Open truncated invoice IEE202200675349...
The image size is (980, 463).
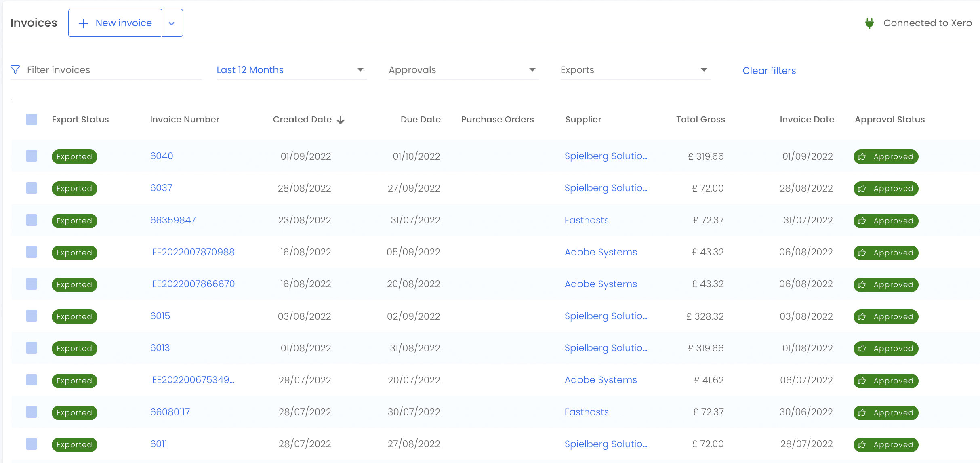pyautogui.click(x=192, y=380)
